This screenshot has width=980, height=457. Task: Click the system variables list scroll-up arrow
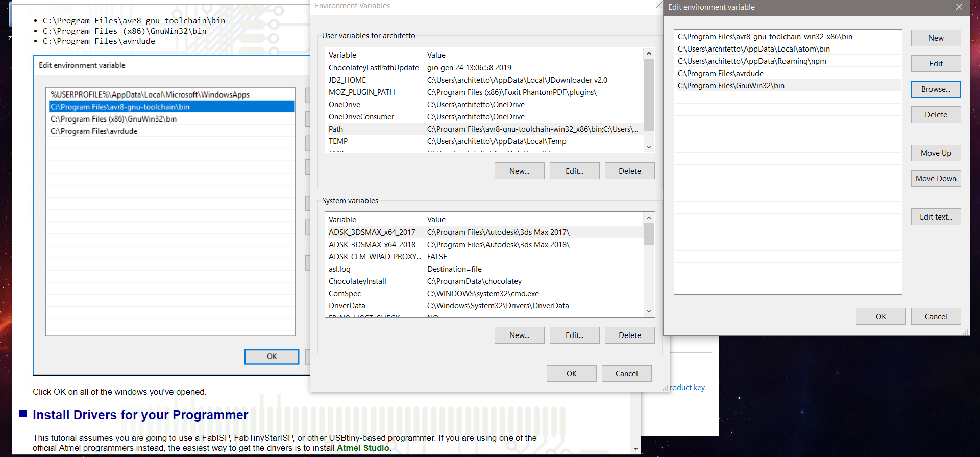point(649,218)
